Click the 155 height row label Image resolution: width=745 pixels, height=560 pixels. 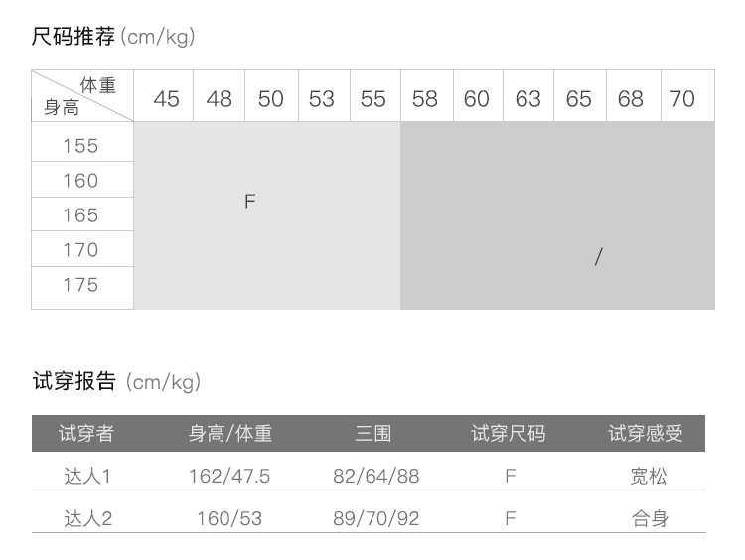point(81,146)
